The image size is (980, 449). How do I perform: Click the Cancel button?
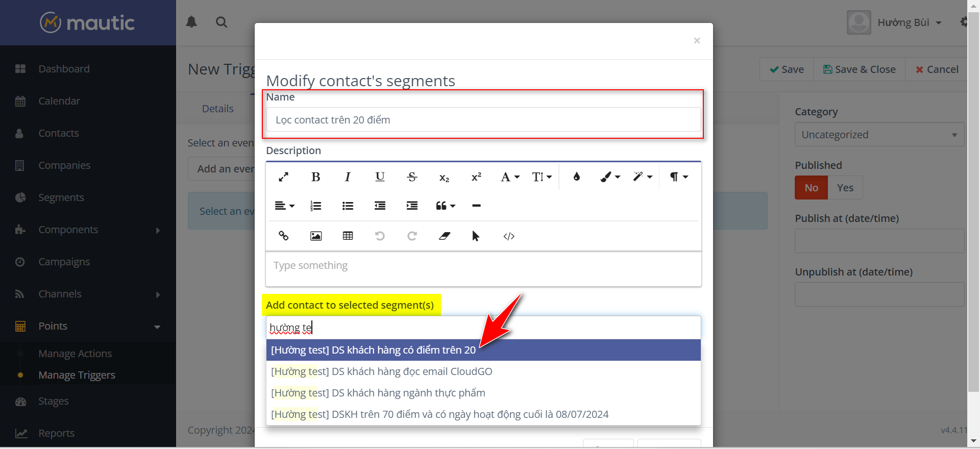pyautogui.click(x=937, y=69)
